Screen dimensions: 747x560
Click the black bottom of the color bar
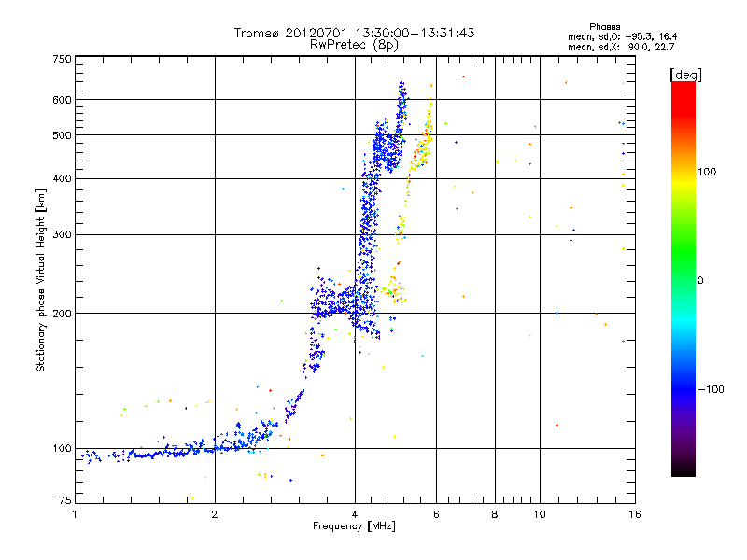[x=684, y=469]
